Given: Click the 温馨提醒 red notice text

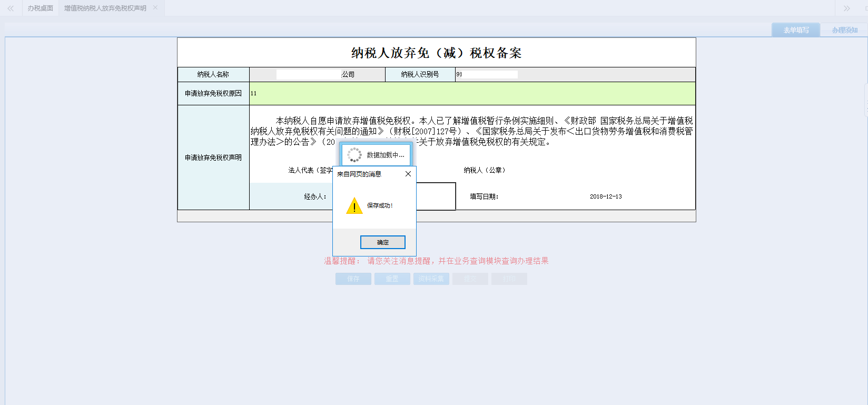Looking at the screenshot, I should [436, 261].
